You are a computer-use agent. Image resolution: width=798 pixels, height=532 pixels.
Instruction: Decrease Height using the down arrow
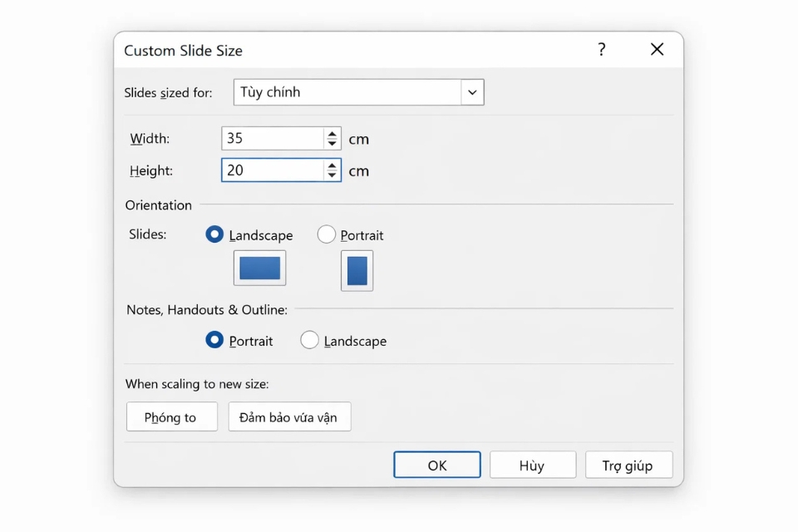(x=332, y=175)
